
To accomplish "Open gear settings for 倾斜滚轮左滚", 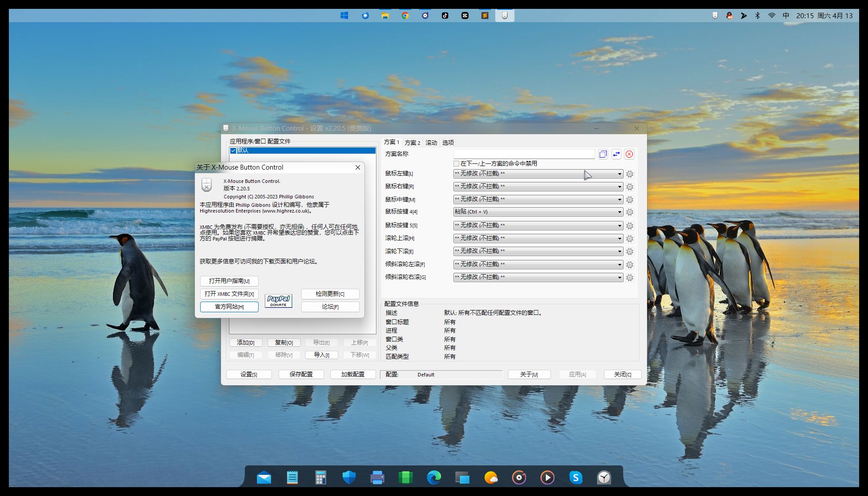I will pyautogui.click(x=630, y=265).
